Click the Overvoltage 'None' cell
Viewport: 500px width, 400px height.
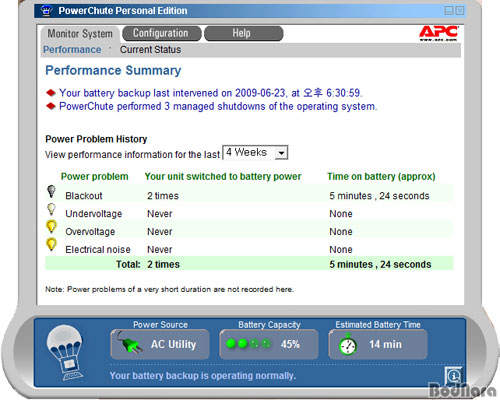coord(341,232)
